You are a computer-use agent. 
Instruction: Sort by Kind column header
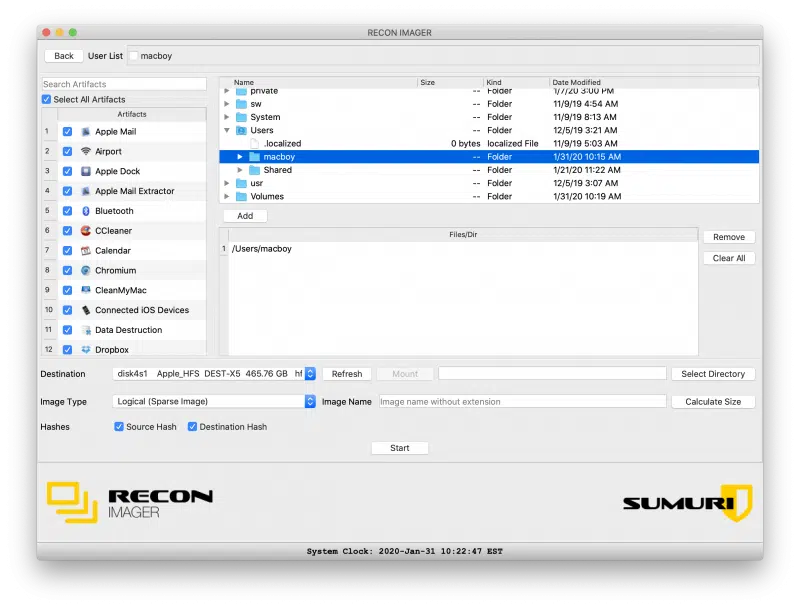(x=494, y=83)
